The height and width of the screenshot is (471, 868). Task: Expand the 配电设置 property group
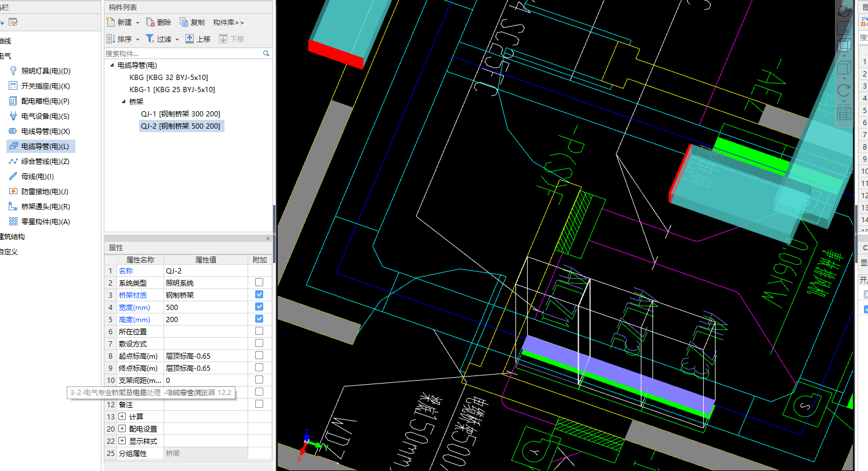(x=122, y=429)
